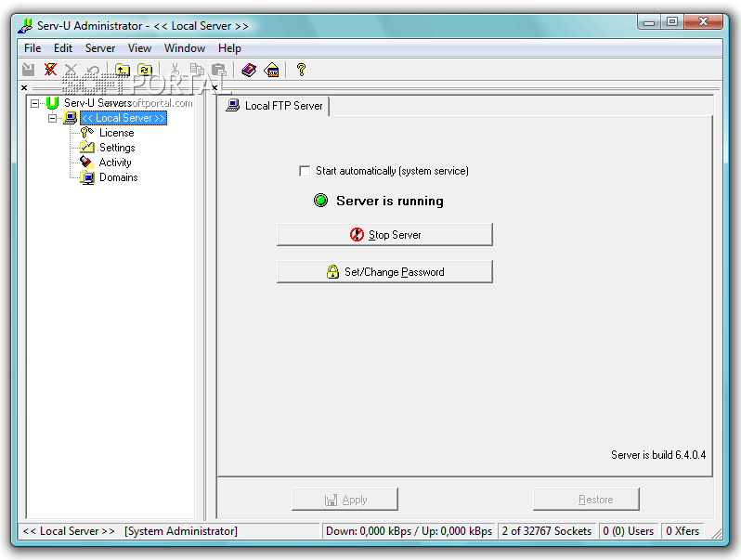Maximize the Serv-U Administrator window
Screen dimensions: 741x560
click(672, 22)
